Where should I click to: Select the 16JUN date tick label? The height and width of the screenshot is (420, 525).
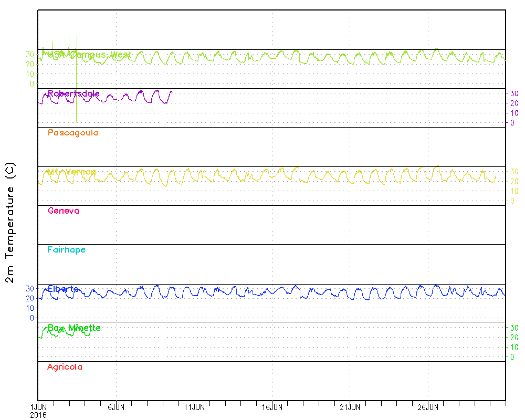point(272,407)
